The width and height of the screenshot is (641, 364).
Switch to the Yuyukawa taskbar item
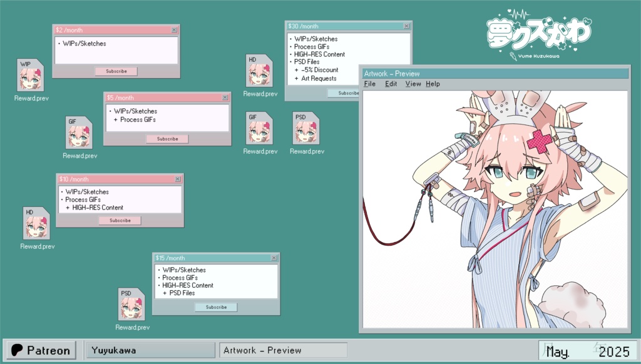coord(150,350)
